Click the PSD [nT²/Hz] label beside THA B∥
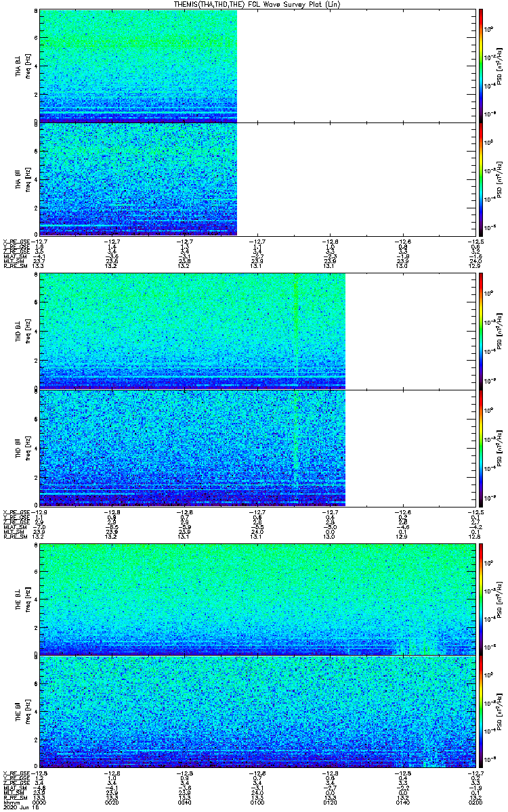 (x=500, y=179)
